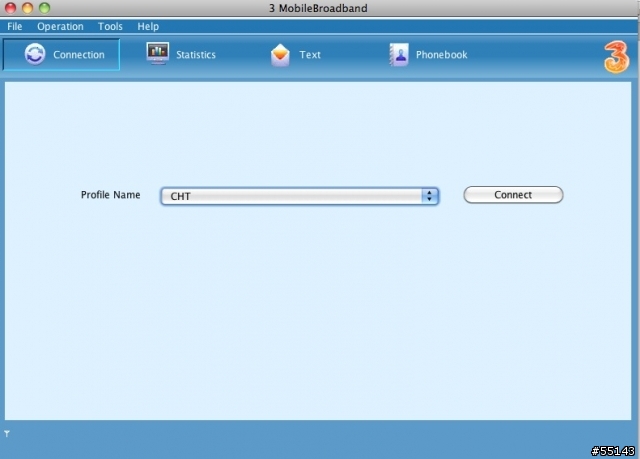Minimize window with yellow button
This screenshot has height=459, width=640.
(x=27, y=8)
